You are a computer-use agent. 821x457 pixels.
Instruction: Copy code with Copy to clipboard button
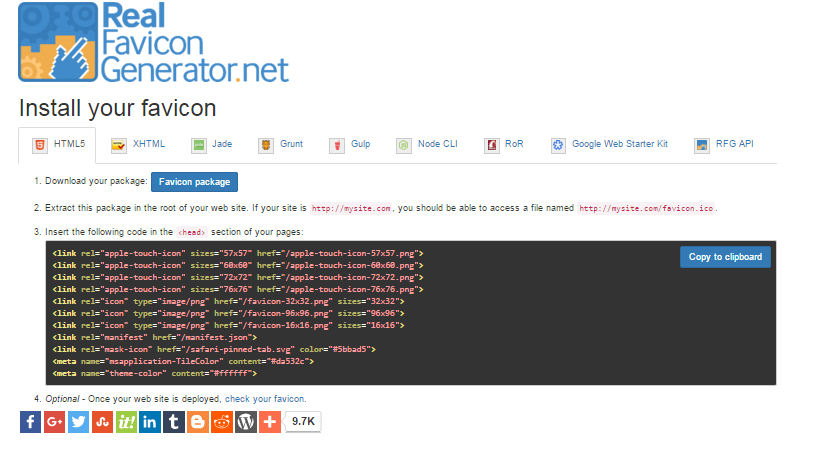[x=725, y=257]
